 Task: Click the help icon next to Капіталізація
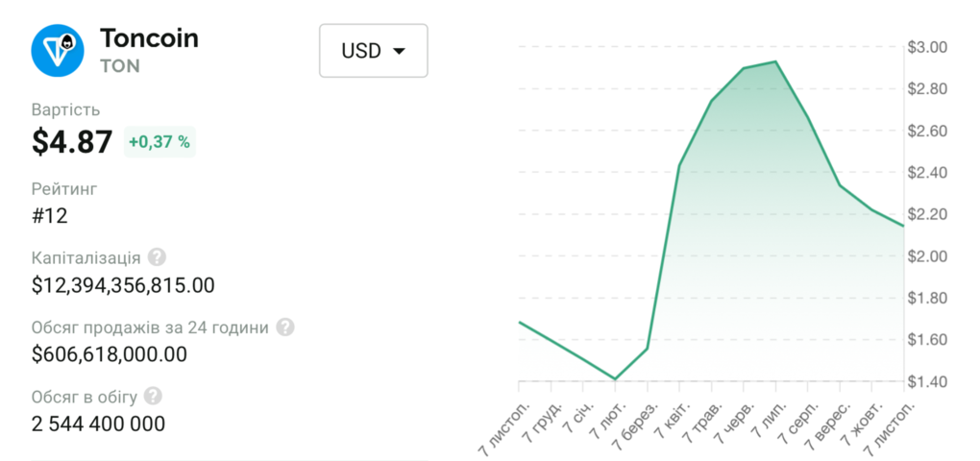tap(157, 257)
